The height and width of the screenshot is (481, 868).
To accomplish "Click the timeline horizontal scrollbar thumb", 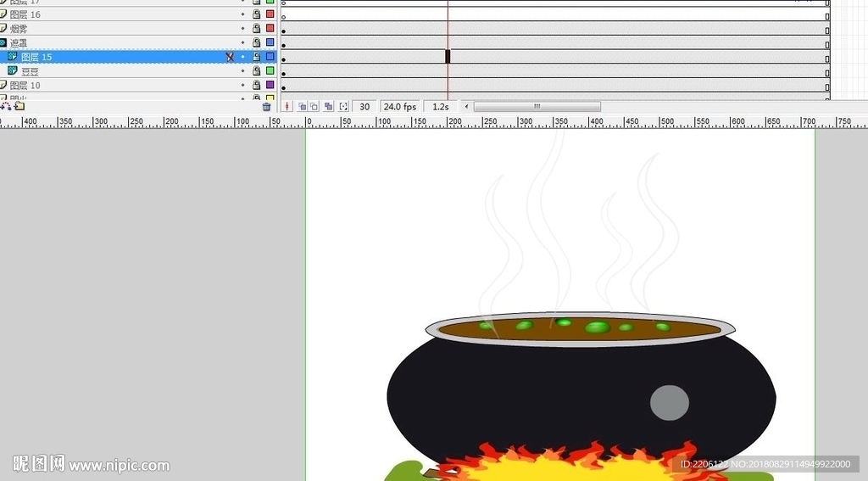I will (x=537, y=106).
